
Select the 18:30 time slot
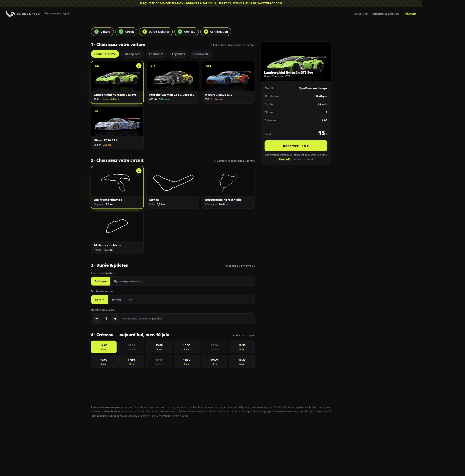[187, 361]
